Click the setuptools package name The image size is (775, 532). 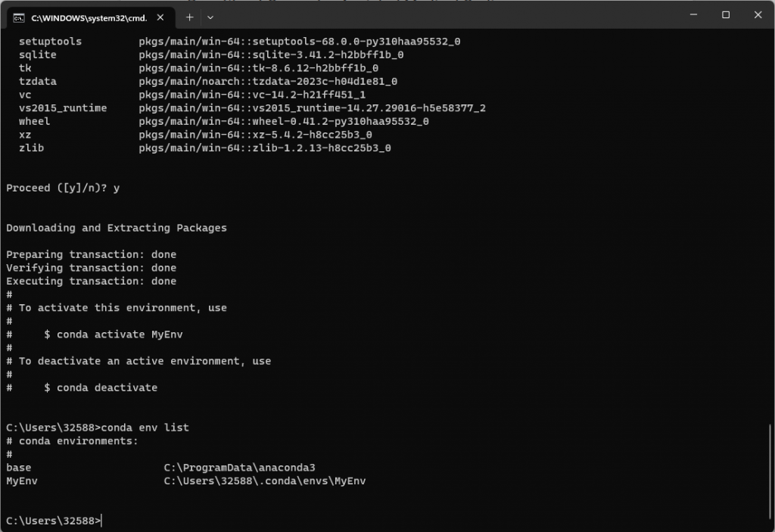(51, 42)
